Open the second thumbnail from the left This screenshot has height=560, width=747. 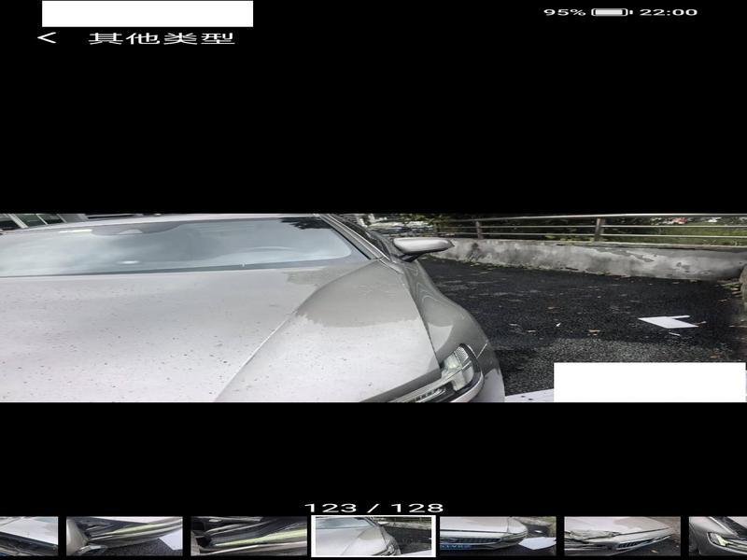(x=124, y=537)
